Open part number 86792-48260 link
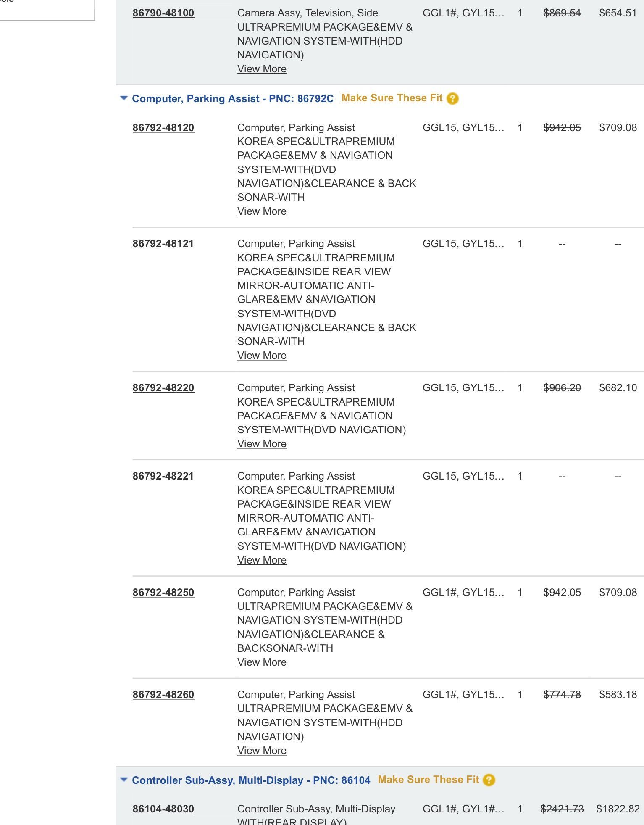This screenshot has width=644, height=825. coord(163,695)
